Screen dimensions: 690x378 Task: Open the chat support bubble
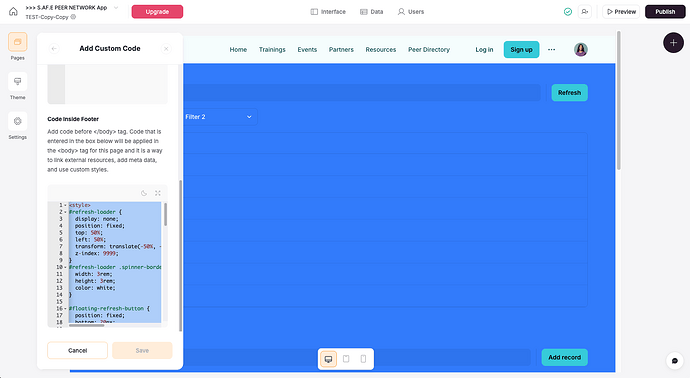[x=675, y=360]
